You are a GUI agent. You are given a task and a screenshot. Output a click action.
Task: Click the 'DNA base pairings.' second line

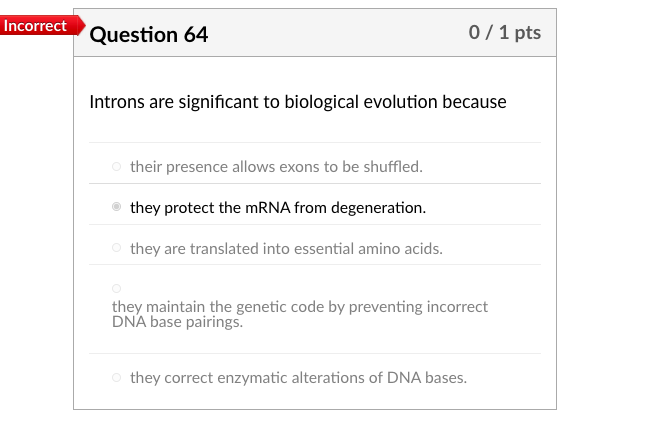pos(177,322)
